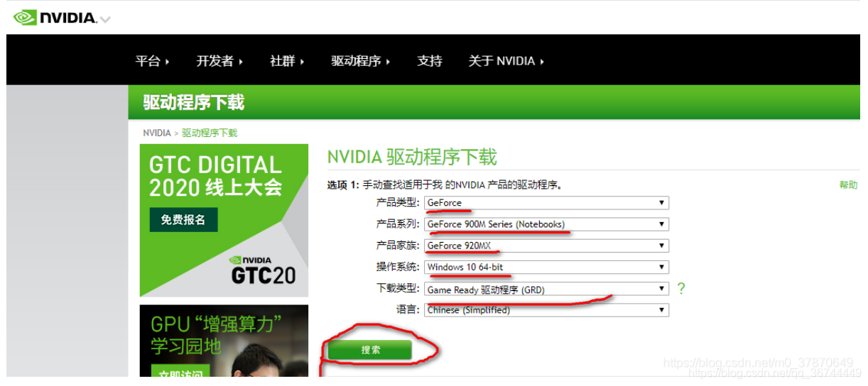Open the 产品家族 GeForce 920MX dropdown
The width and height of the screenshot is (868, 386).
click(x=547, y=246)
